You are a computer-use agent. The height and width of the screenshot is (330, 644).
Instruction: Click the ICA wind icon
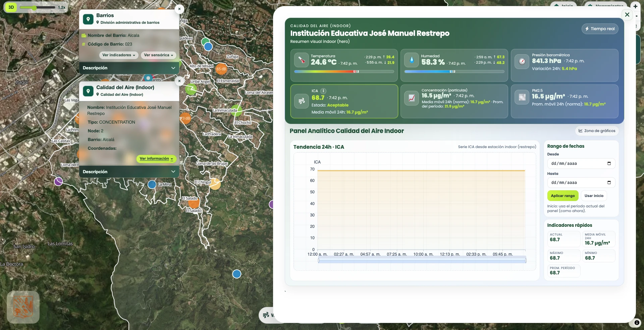pyautogui.click(x=301, y=101)
